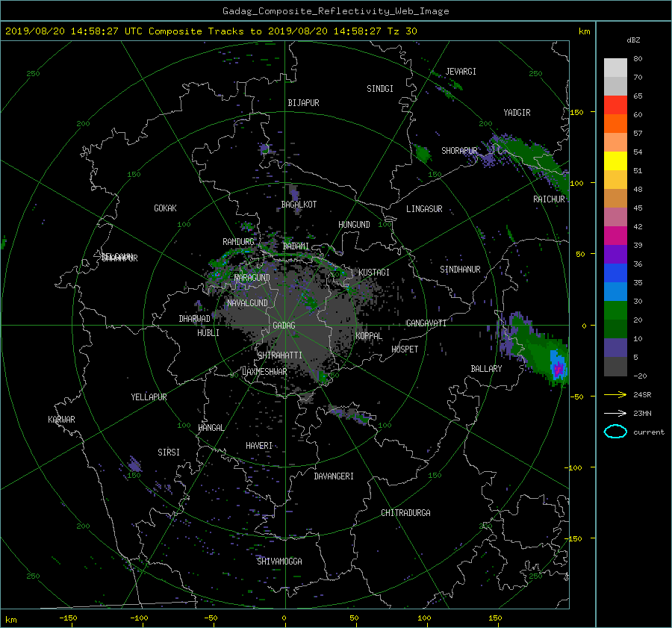Pick the red 60–65 dBZ color band
This screenshot has width=672, height=628.
615,105
